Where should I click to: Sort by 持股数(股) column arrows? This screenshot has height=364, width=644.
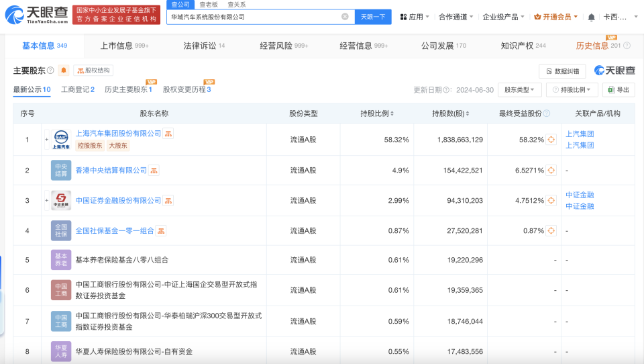pyautogui.click(x=468, y=113)
